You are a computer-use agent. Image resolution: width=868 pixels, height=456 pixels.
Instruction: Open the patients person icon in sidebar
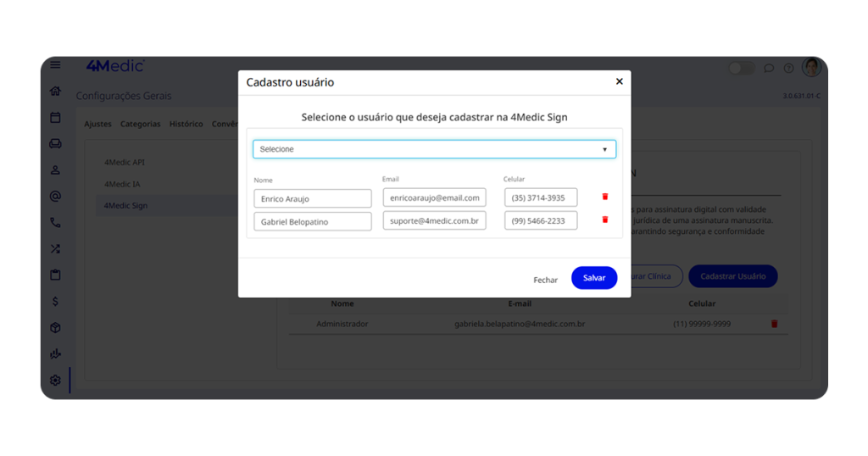pyautogui.click(x=55, y=170)
